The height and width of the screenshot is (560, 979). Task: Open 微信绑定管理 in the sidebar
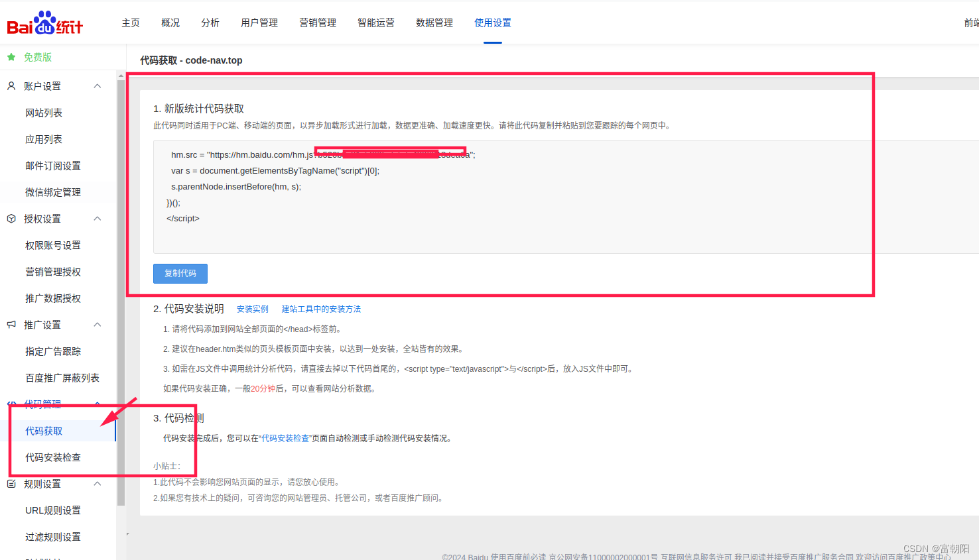coord(53,192)
